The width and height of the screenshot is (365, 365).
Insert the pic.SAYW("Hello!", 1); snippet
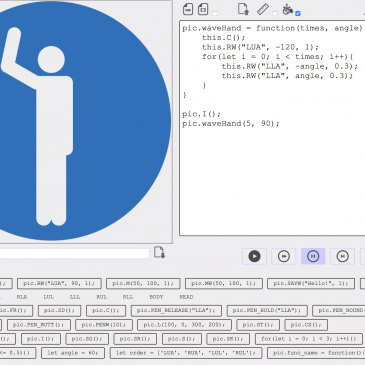click(311, 284)
